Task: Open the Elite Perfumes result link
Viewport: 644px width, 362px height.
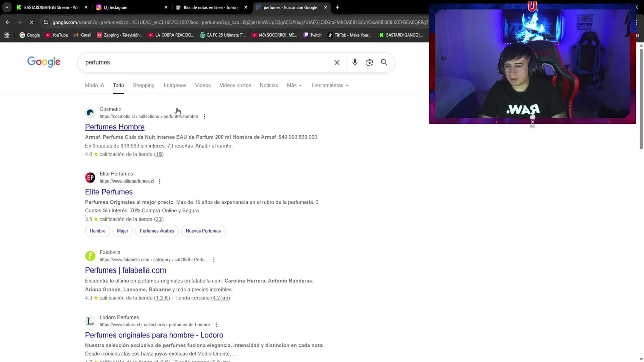Action: (109, 192)
